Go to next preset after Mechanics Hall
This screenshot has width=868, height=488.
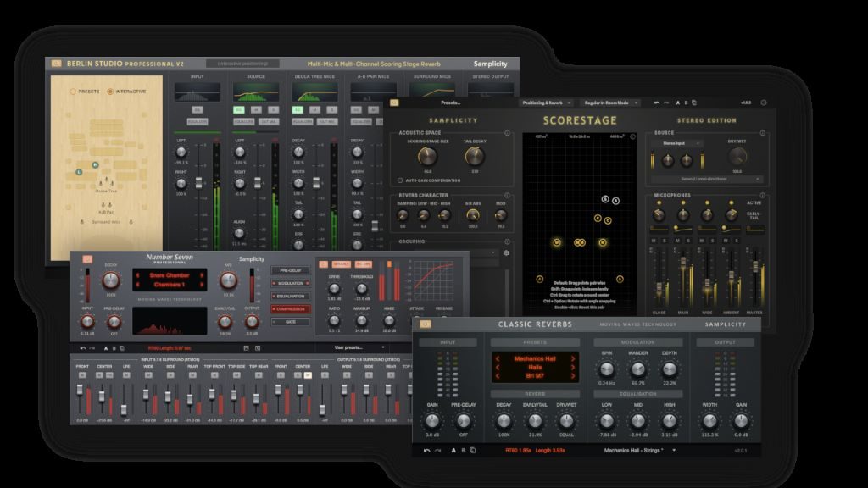(x=572, y=358)
